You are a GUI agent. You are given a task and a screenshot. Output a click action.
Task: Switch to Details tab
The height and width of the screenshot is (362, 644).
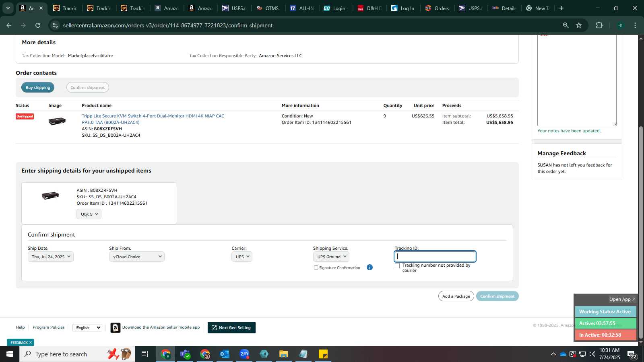click(504, 8)
